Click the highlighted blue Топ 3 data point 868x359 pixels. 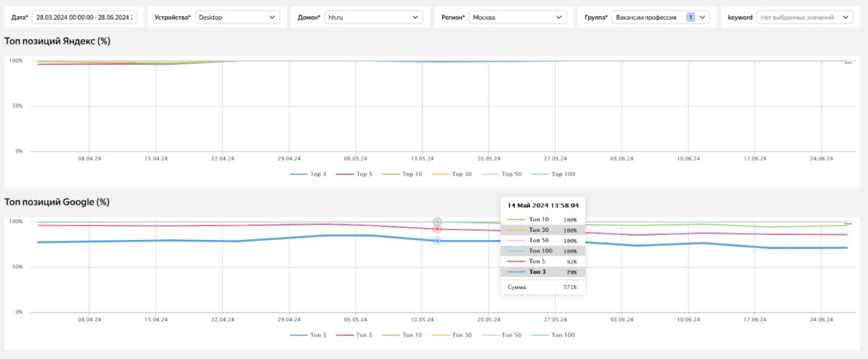(x=437, y=241)
